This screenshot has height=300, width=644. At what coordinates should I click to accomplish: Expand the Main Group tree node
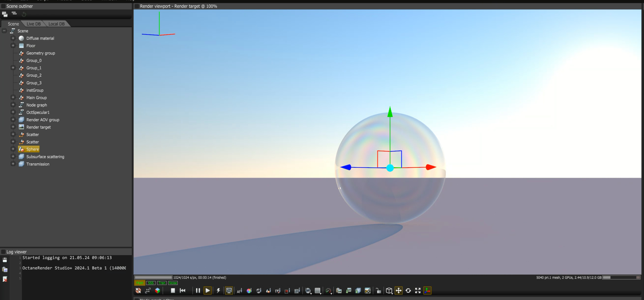13,97
